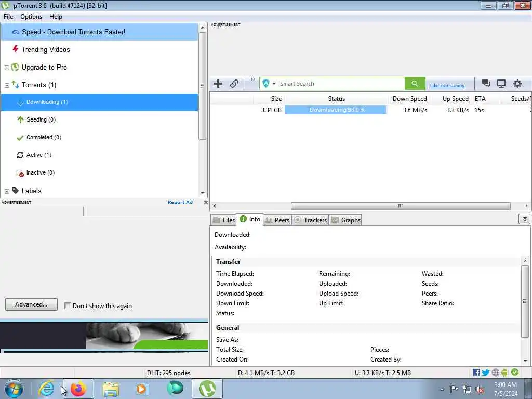Screen dimensions: 532x399
Task: Click the Inactive blocked icon
Action: tap(20, 174)
